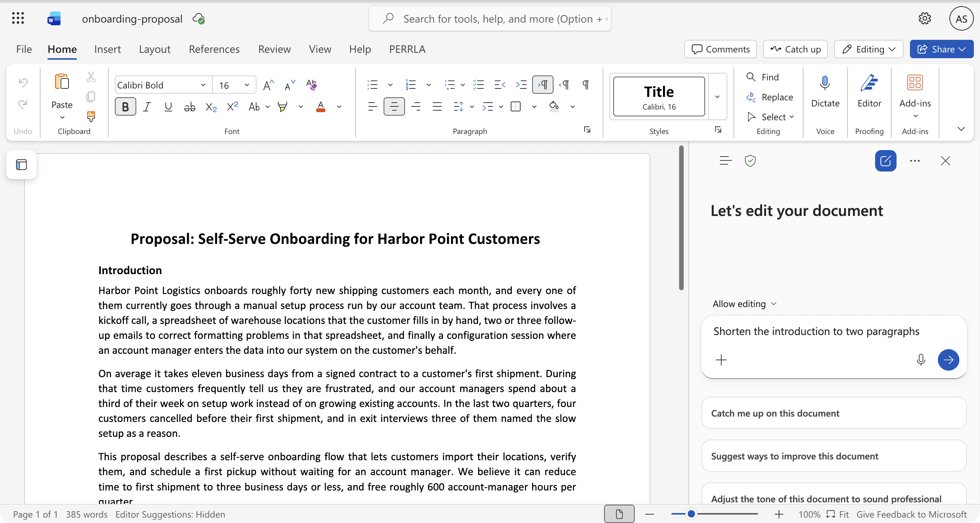Click the Comments button
The height and width of the screenshot is (523, 980).
tap(720, 49)
